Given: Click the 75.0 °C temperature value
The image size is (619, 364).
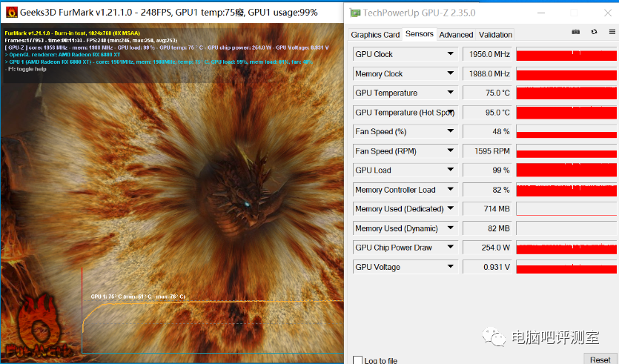Looking at the screenshot, I should tap(488, 93).
